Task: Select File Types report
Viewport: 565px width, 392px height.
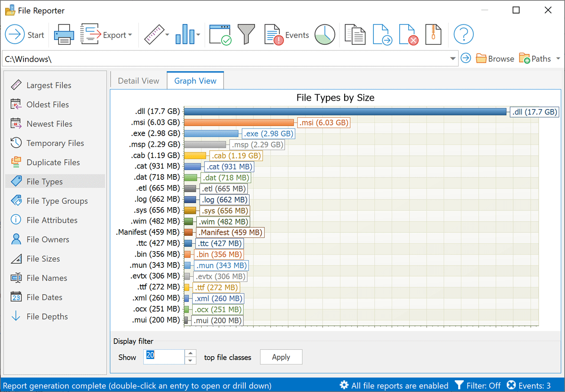Action: pyautogui.click(x=55, y=182)
